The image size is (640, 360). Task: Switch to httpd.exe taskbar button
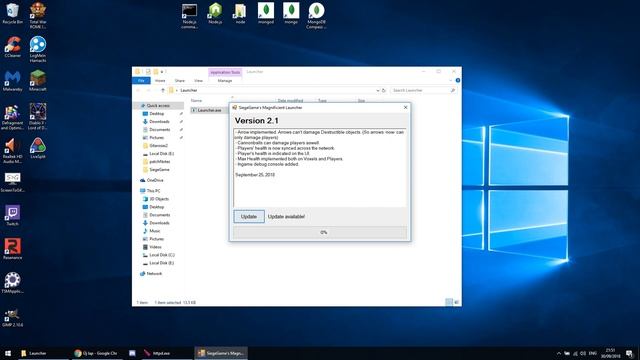point(167,353)
